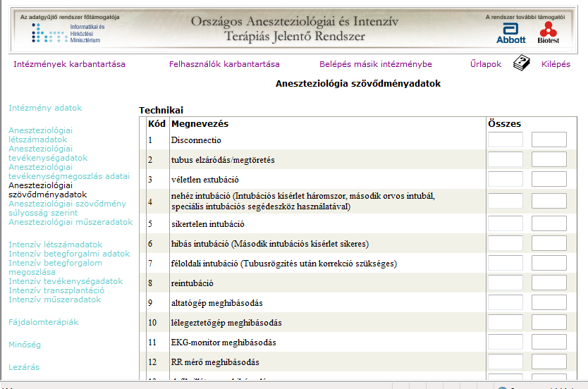This screenshot has height=389, width=588.
Task: Click the Abbott sponsor logo
Action: coord(510,33)
